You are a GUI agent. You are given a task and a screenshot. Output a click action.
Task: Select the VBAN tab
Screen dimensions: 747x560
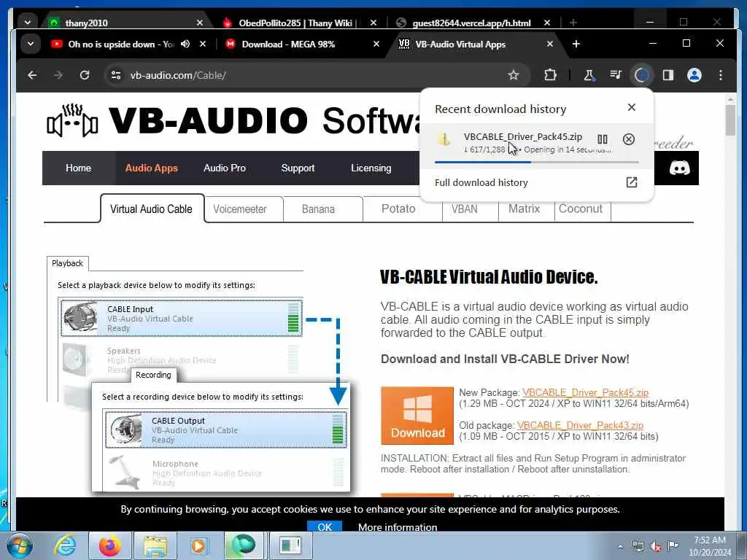pyautogui.click(x=465, y=209)
